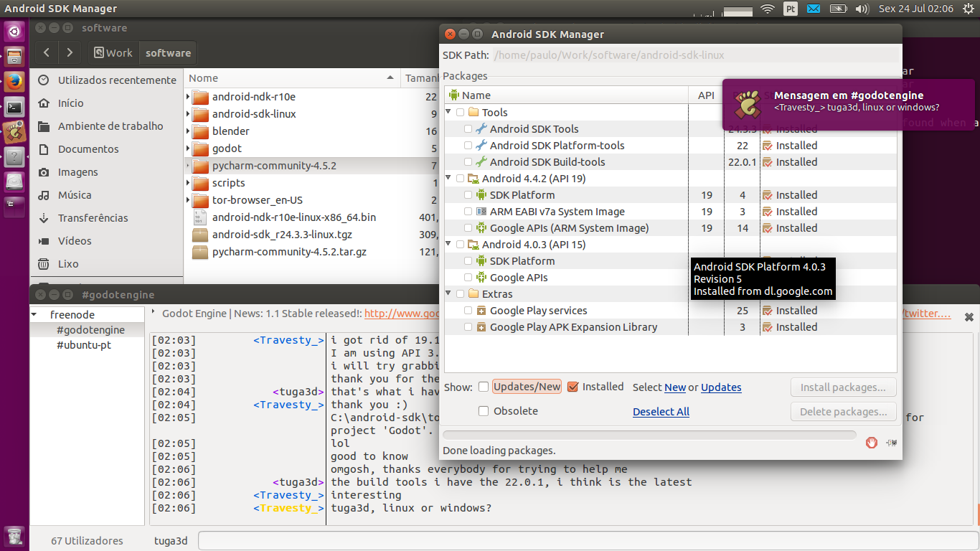
Task: Go forward in file manager
Action: [69, 52]
